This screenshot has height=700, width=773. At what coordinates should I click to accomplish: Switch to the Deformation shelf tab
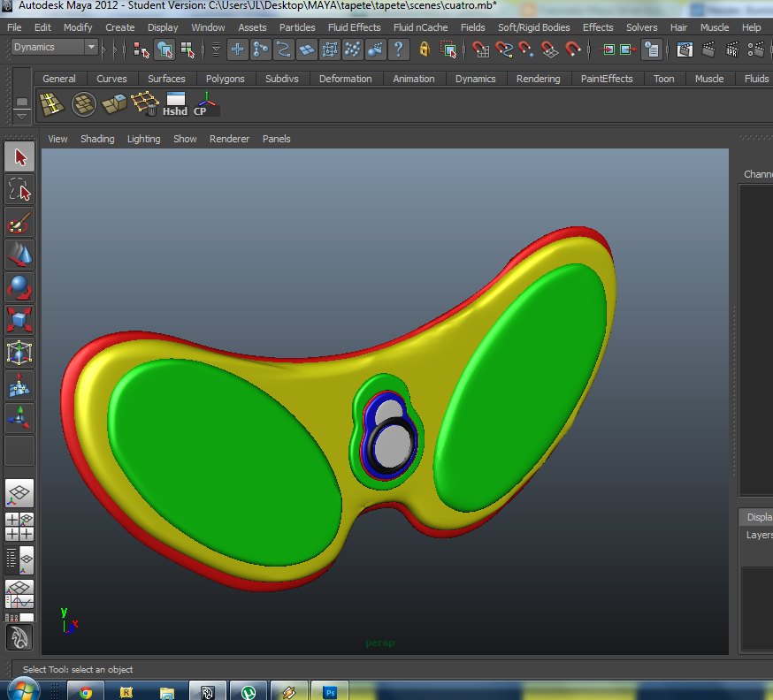pyautogui.click(x=345, y=79)
